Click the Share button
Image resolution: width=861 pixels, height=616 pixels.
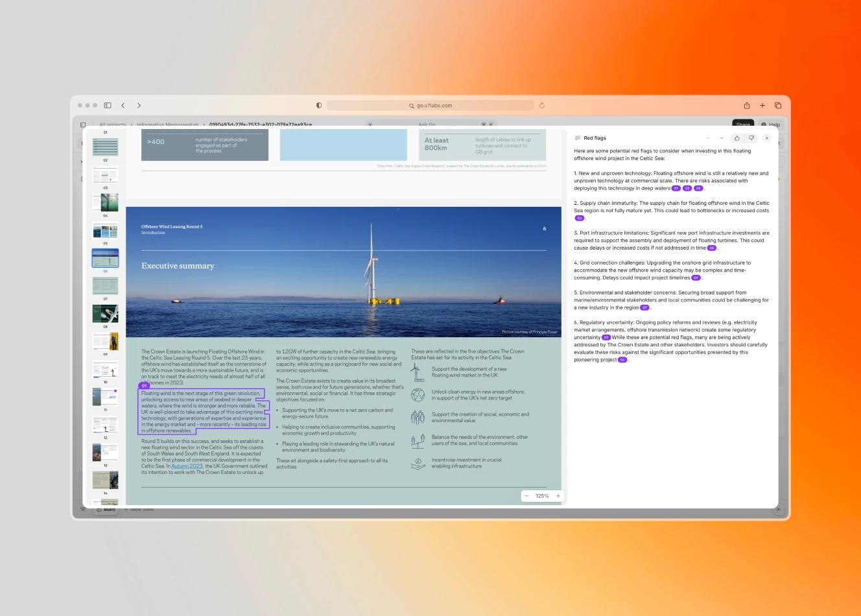click(743, 124)
